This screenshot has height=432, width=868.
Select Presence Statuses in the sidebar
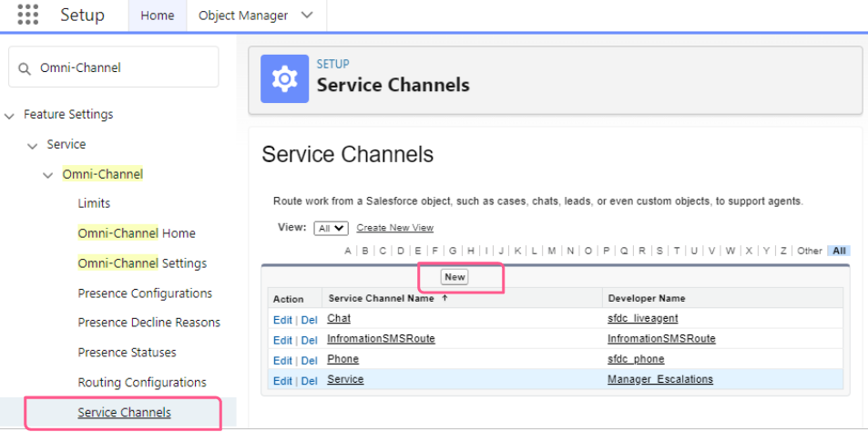click(x=127, y=353)
